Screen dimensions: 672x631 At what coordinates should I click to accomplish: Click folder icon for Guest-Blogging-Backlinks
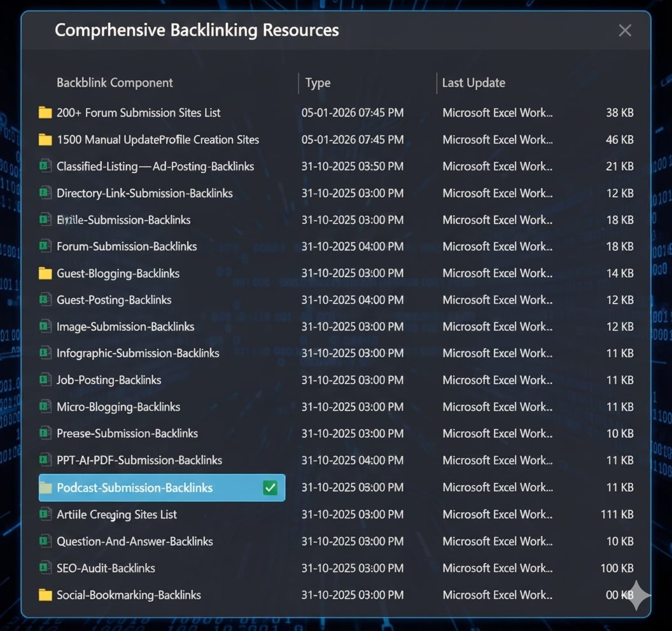(45, 274)
